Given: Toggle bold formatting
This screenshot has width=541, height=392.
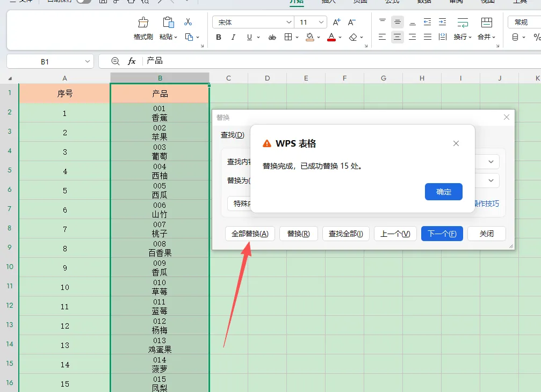Looking at the screenshot, I should click(219, 37).
